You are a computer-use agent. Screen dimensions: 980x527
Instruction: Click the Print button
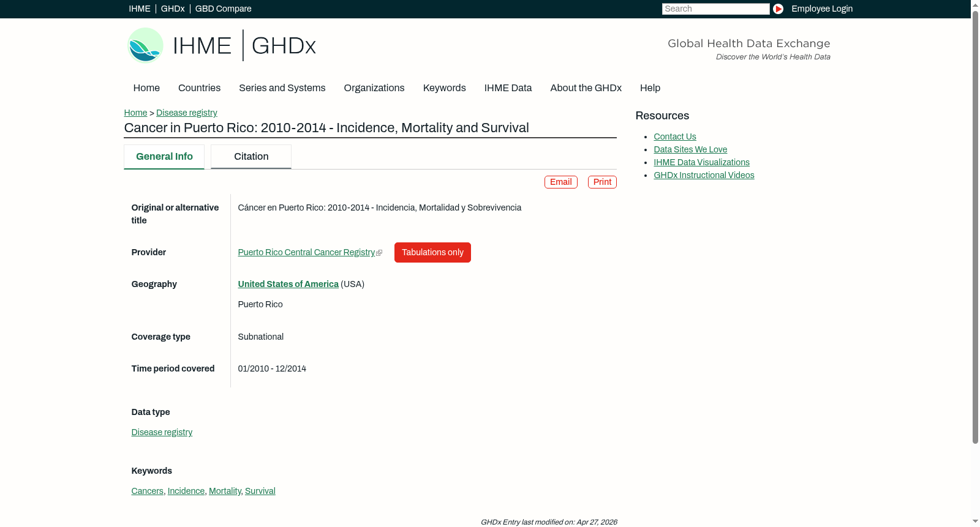point(602,182)
